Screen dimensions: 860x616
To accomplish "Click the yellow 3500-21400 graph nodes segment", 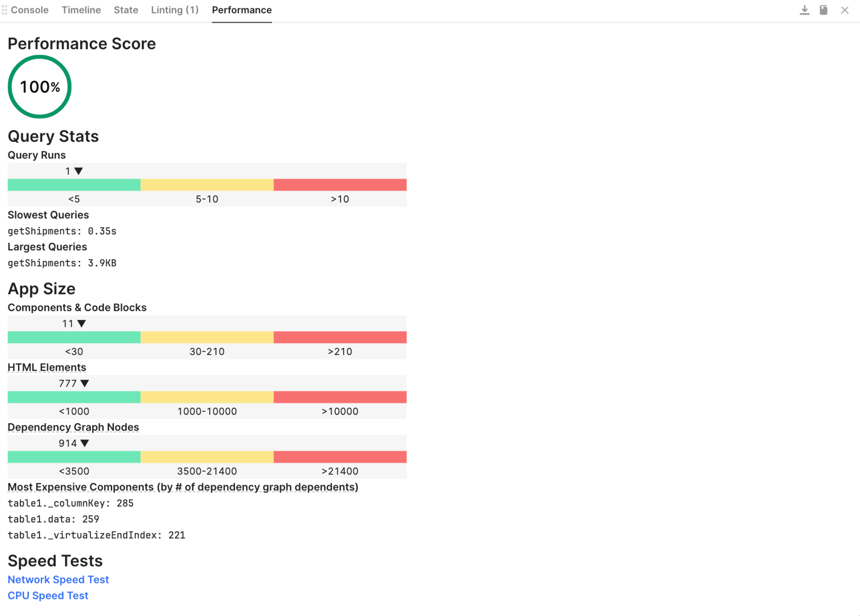I will point(207,457).
